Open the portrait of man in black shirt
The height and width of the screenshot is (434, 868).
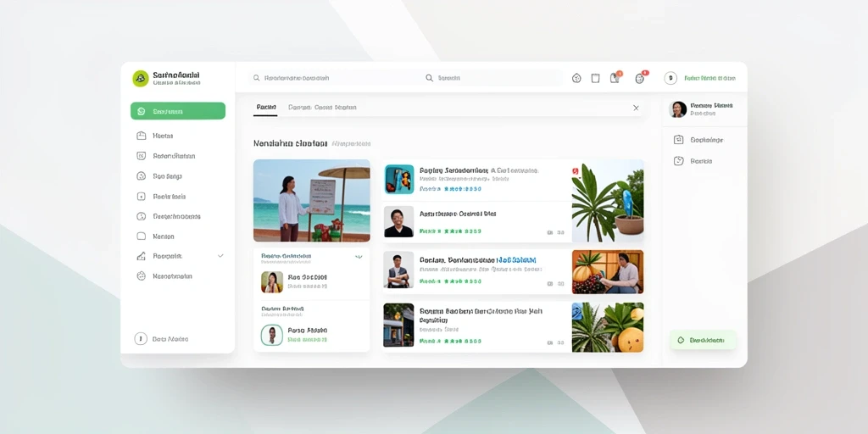[x=398, y=221]
